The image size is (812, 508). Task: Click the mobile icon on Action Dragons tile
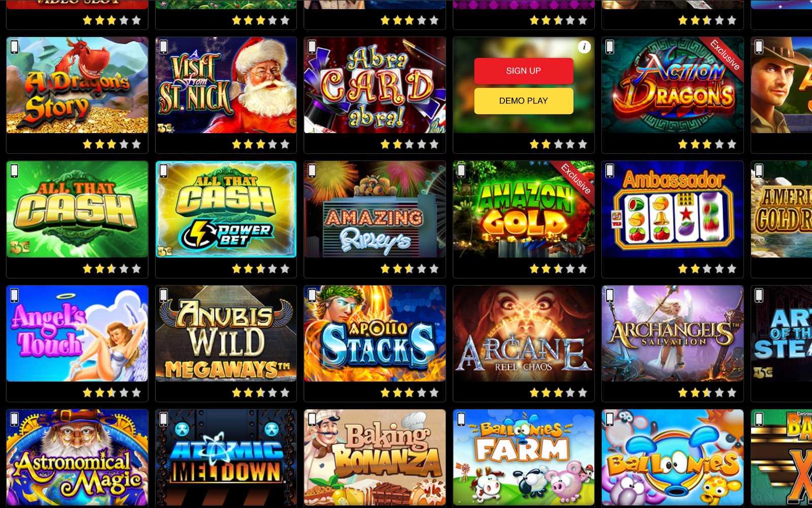click(610, 47)
